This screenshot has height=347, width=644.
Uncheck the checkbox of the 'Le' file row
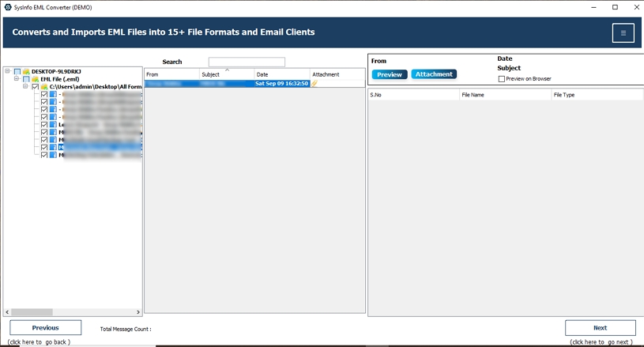(x=44, y=124)
